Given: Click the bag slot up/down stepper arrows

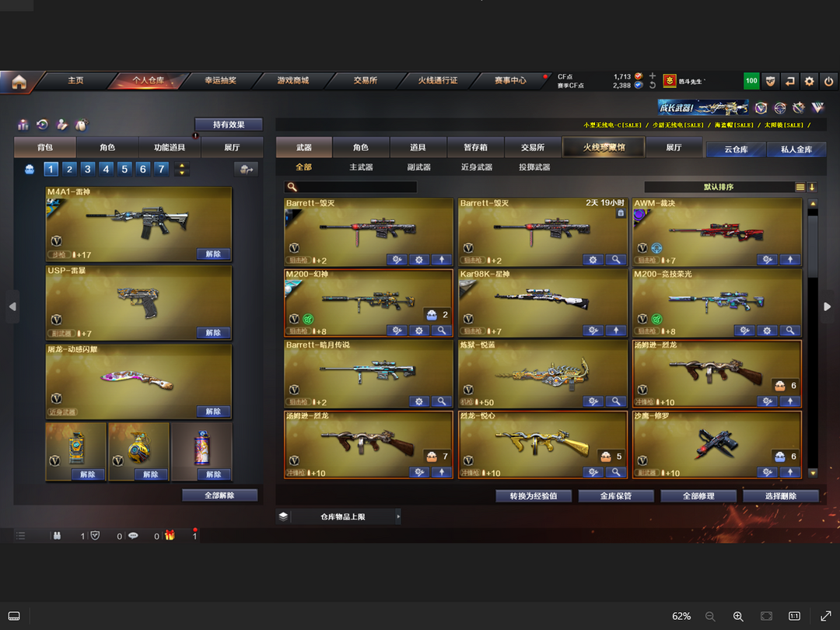Looking at the screenshot, I should coord(182,170).
